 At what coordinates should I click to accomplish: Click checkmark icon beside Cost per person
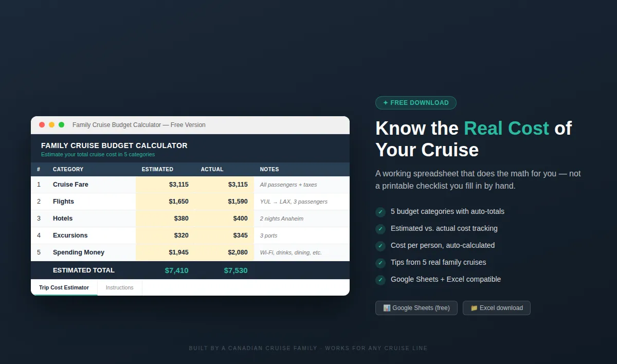pyautogui.click(x=380, y=246)
